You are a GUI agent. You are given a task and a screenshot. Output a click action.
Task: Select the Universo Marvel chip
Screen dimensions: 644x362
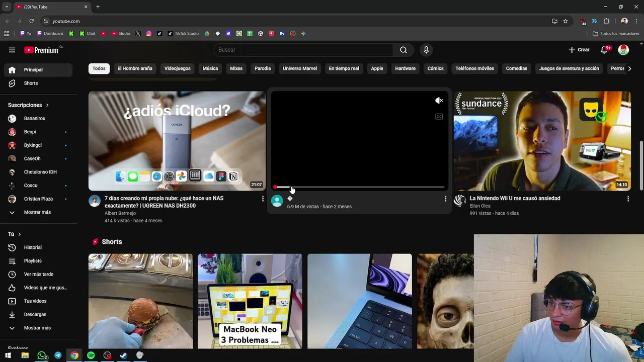coord(300,68)
